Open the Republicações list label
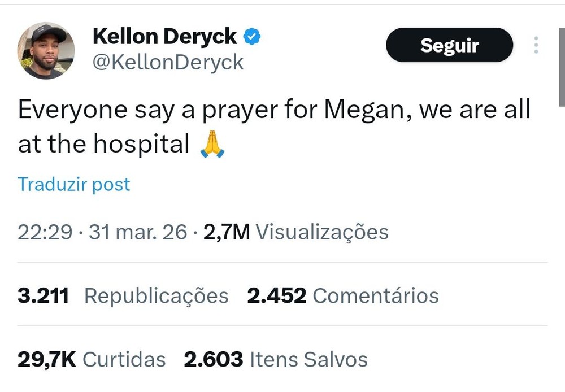Viewport: 565px width, 392px height. [157, 295]
